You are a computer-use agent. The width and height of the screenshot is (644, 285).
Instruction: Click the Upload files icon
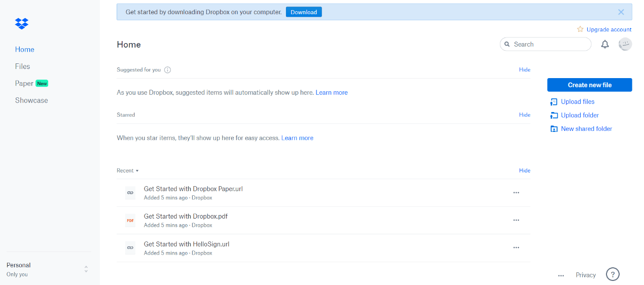[554, 102]
